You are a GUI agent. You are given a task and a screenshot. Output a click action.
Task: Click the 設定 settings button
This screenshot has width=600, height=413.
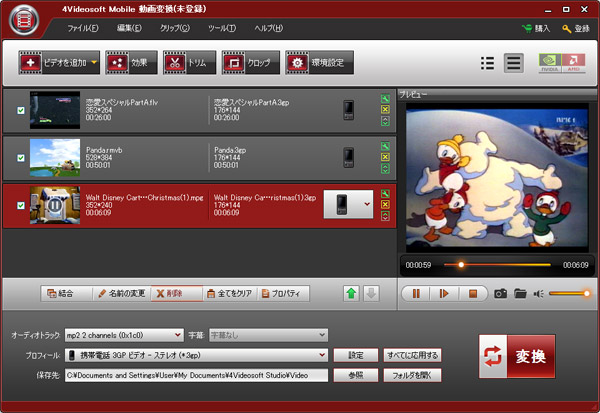tap(356, 355)
